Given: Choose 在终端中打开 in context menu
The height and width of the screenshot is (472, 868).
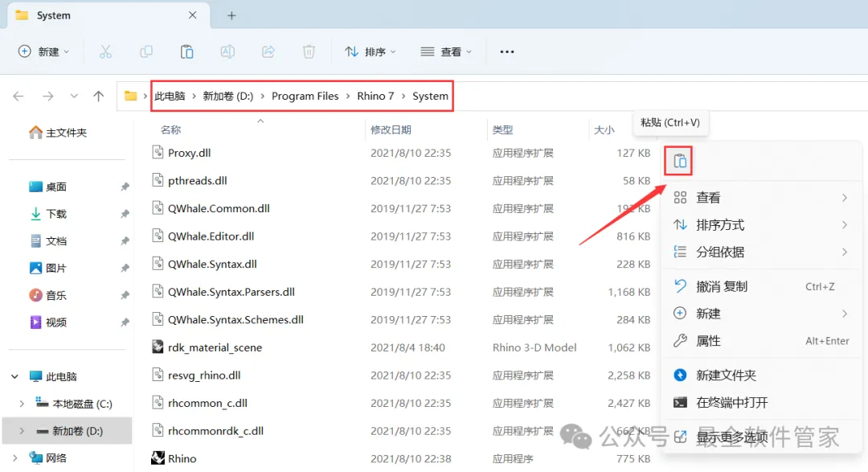Looking at the screenshot, I should (761, 402).
